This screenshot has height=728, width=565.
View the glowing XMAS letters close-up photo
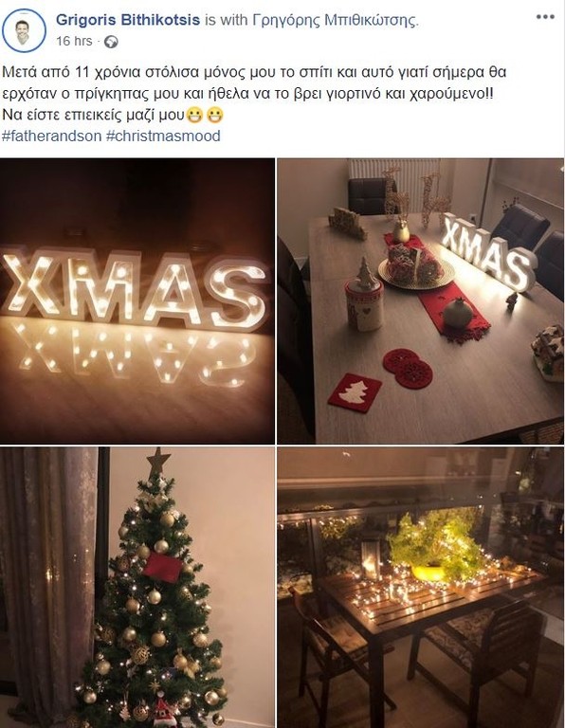pos(137,300)
